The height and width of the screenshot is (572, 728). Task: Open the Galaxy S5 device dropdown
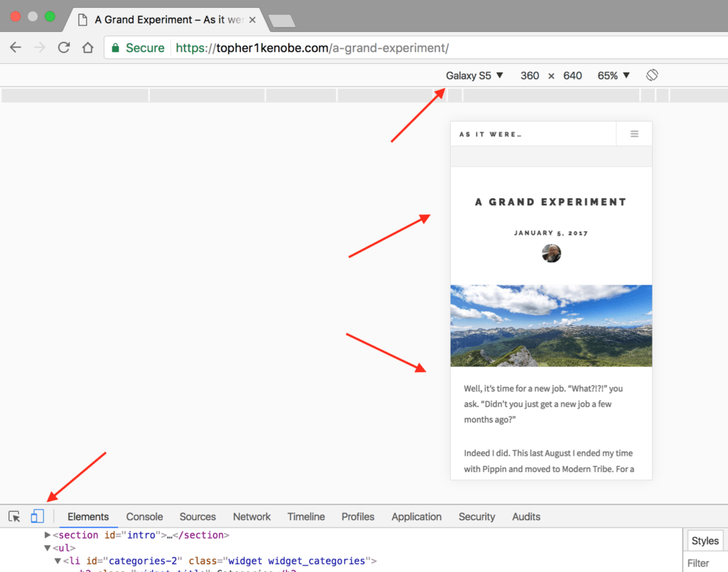pyautogui.click(x=474, y=75)
